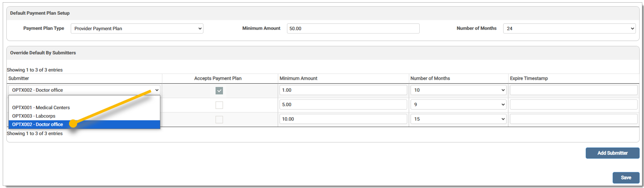Image resolution: width=644 pixels, height=188 pixels.
Task: Open the Number of Months dropdown showing 15
Action: (x=458, y=120)
